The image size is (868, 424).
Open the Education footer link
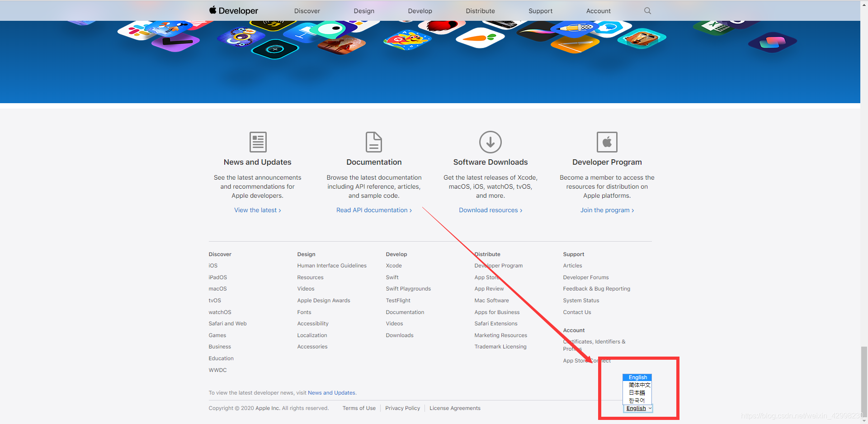pos(221,358)
